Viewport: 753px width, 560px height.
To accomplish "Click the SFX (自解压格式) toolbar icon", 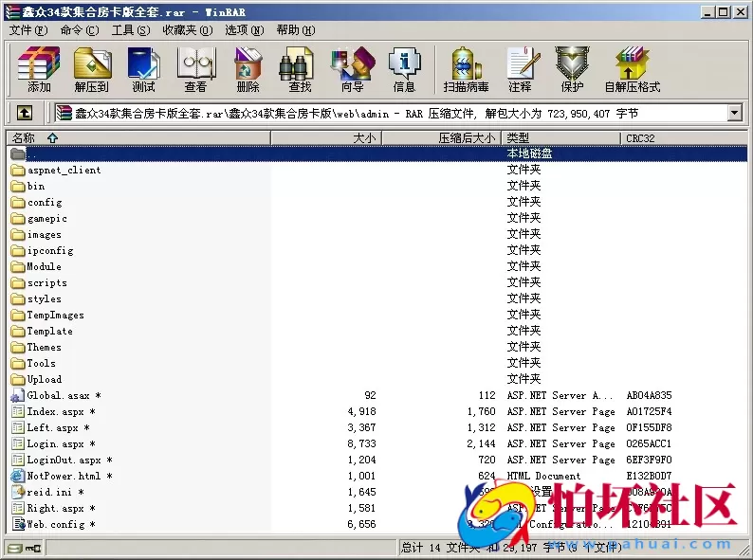I will [633, 69].
